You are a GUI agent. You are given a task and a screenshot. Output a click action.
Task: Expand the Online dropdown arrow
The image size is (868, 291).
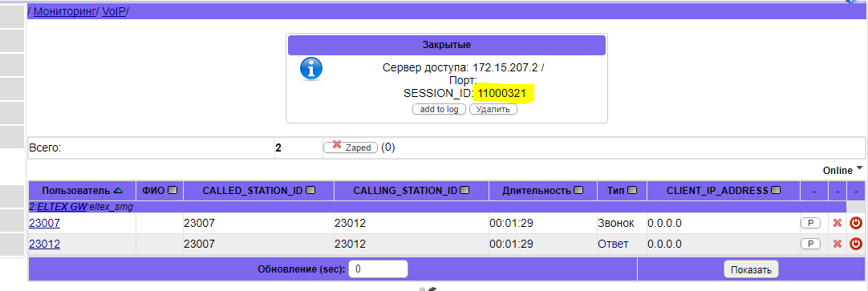859,168
